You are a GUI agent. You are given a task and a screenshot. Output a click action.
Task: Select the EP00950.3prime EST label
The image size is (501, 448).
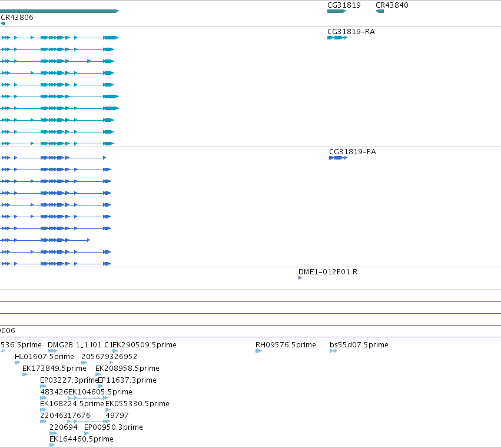[x=114, y=427]
